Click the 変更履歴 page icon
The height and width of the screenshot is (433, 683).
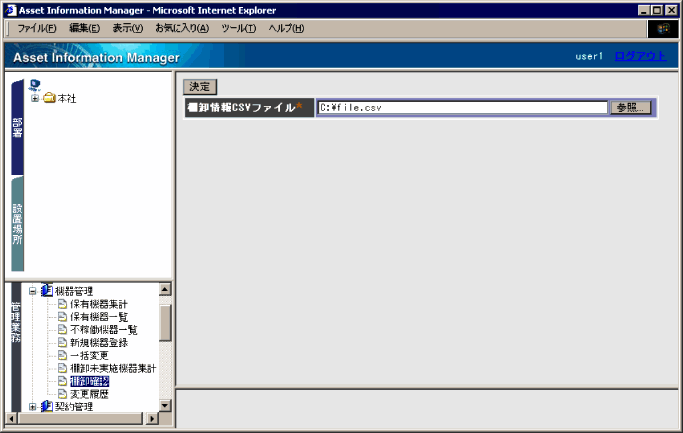tap(62, 394)
